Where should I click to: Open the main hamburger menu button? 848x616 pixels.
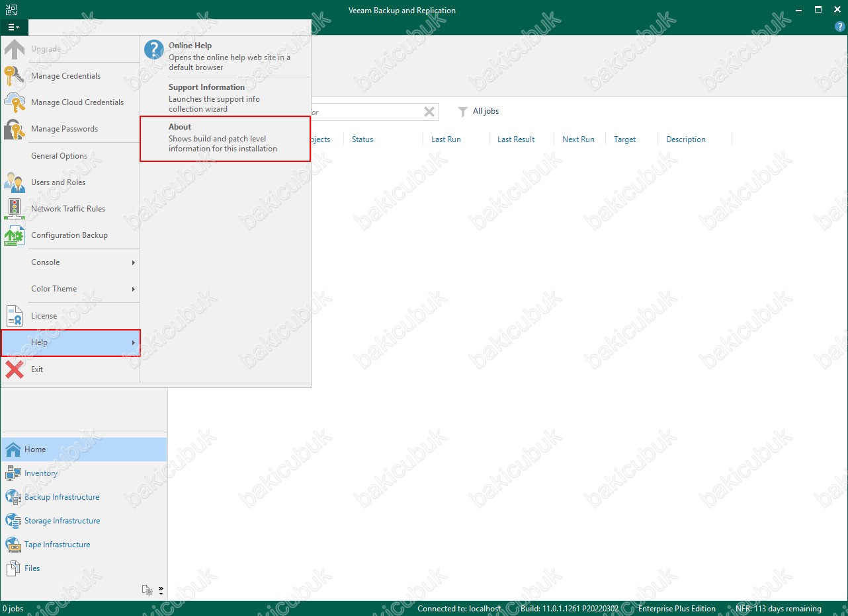coord(14,27)
